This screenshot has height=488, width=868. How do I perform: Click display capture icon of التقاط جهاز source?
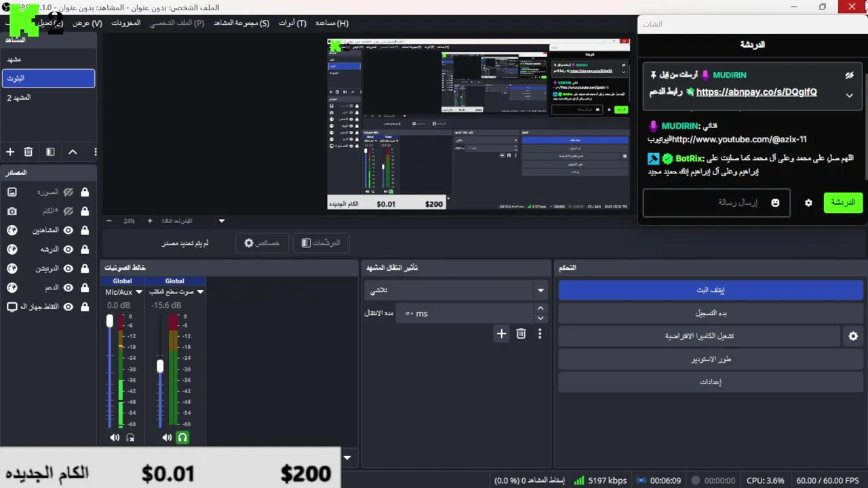tap(12, 306)
